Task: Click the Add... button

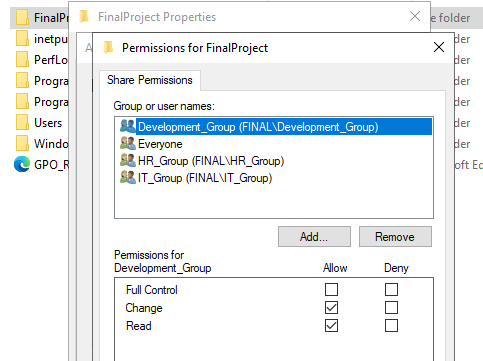Action: coord(314,237)
